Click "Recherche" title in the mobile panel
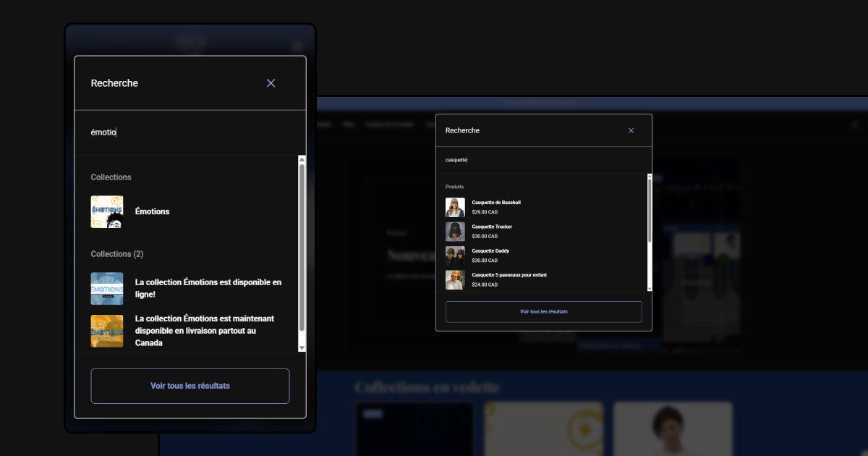 (x=114, y=83)
